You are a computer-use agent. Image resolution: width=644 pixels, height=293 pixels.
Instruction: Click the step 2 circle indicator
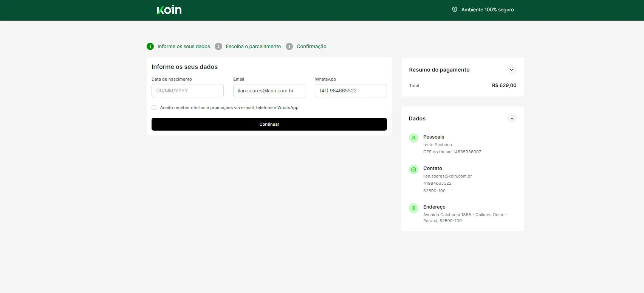(218, 47)
